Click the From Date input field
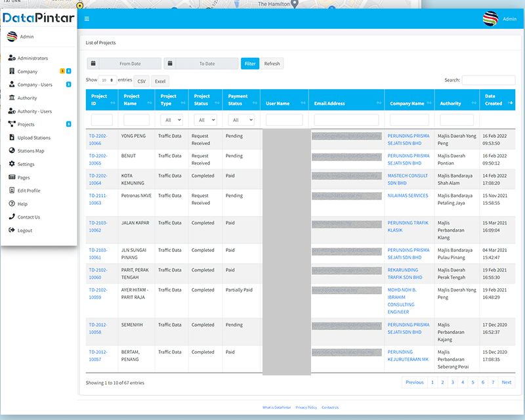 click(130, 63)
